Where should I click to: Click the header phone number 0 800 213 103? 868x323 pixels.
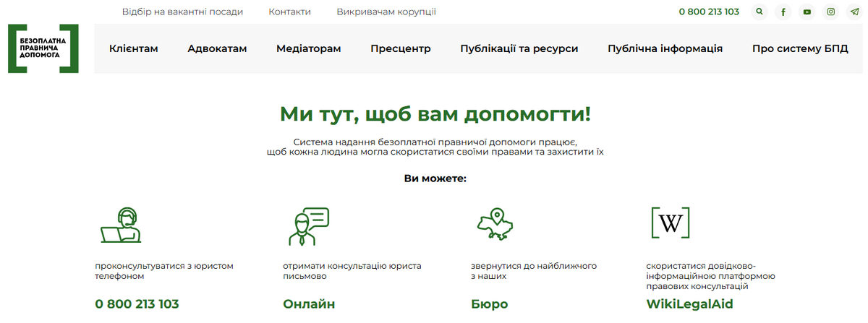pos(709,12)
